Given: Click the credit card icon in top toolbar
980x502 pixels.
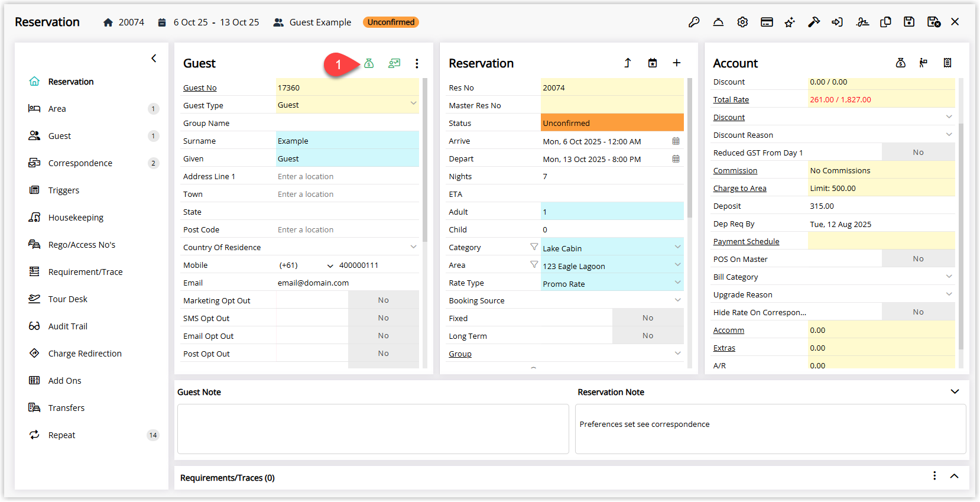Looking at the screenshot, I should tap(767, 22).
